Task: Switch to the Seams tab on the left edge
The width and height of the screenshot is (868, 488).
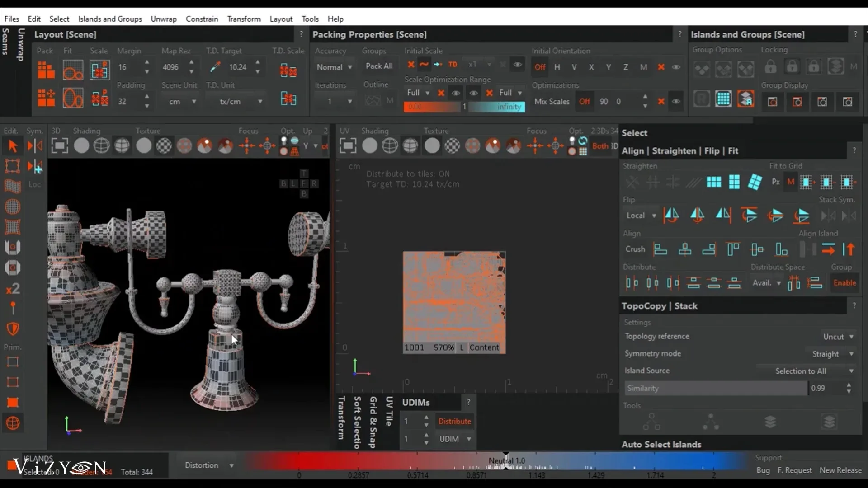Action: click(x=5, y=41)
